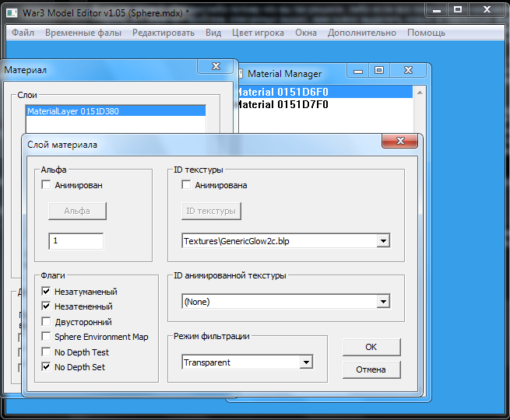
Task: Open the Вид menu
Action: click(213, 33)
